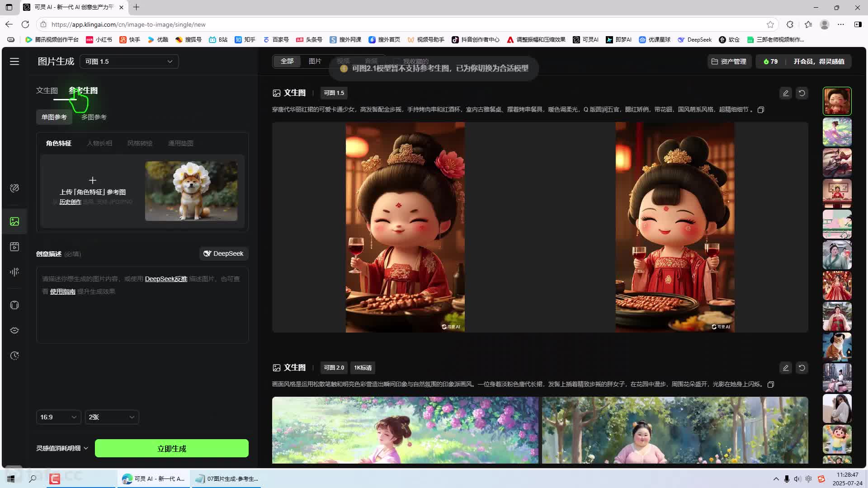
Task: Toggle the 我收藏的 filter checkbox
Action: pyautogui.click(x=396, y=61)
